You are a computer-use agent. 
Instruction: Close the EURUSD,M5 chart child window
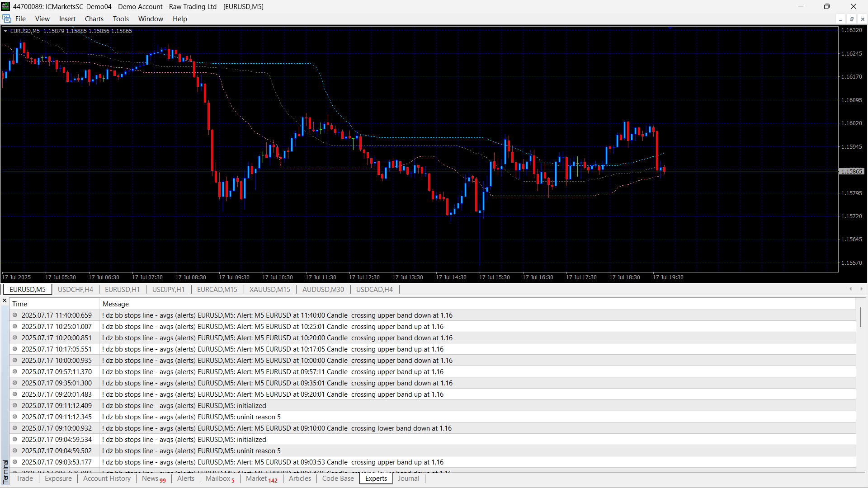(x=863, y=19)
